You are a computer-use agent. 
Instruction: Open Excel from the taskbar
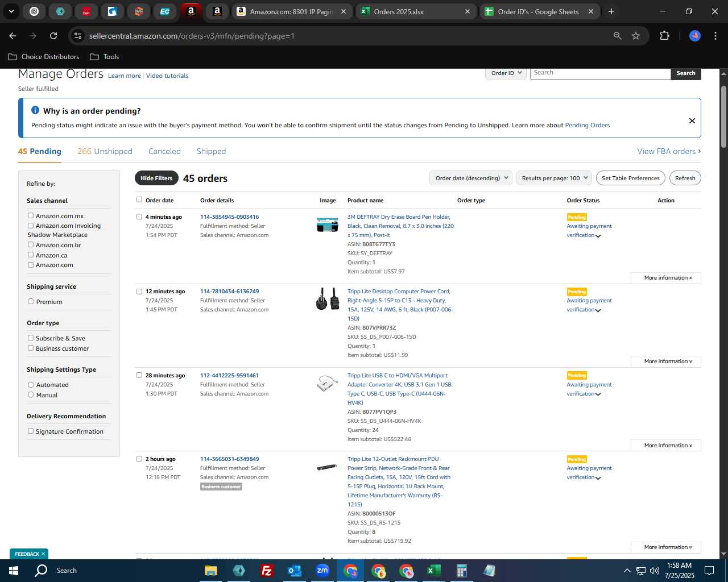(x=434, y=571)
